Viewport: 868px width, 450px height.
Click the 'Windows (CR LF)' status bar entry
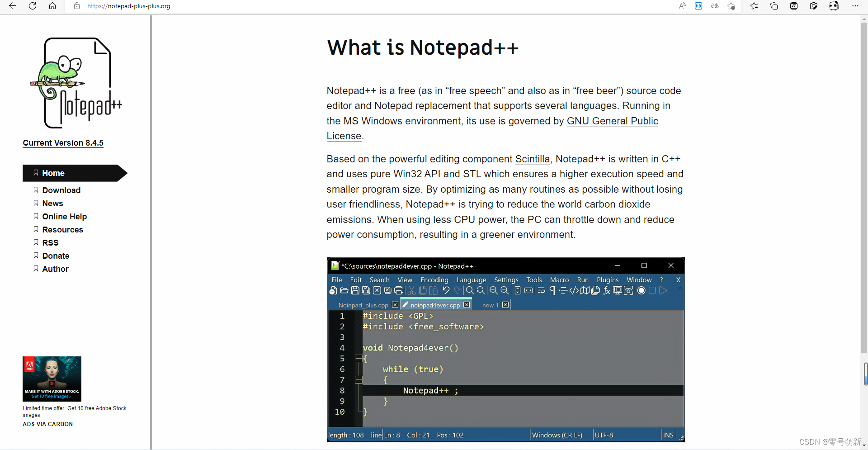coord(557,435)
